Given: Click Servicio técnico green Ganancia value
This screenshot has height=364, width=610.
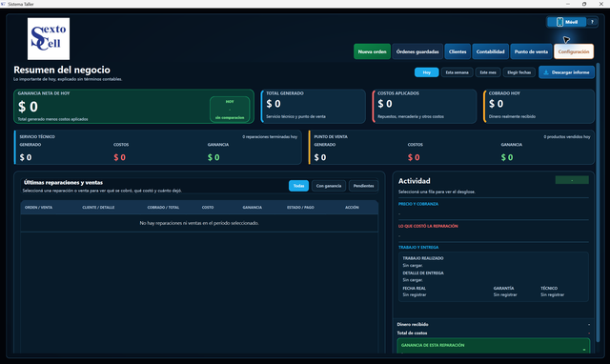Looking at the screenshot, I should [213, 157].
